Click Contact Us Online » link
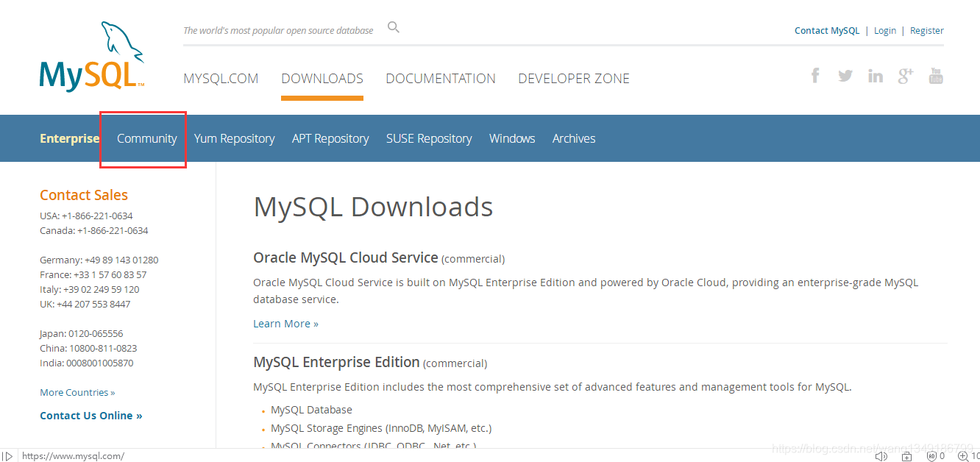Image resolution: width=980 pixels, height=462 pixels. coord(91,416)
